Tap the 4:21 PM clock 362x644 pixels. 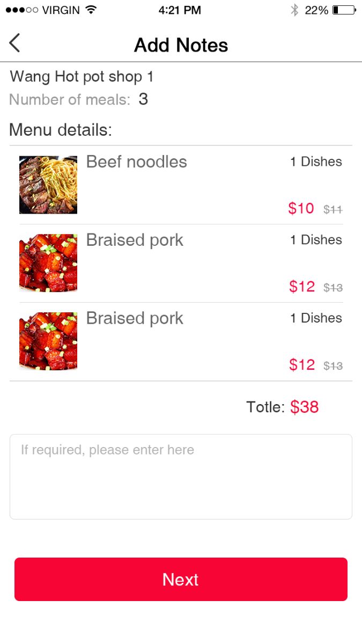point(180,10)
